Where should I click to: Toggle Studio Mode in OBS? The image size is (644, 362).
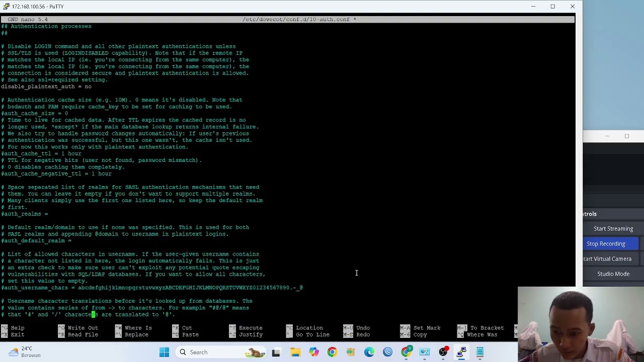click(x=613, y=274)
